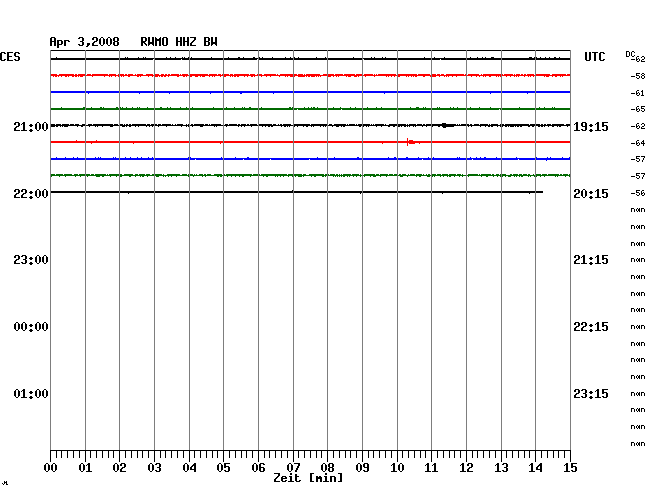Click the '11' minute axis label
Screen dimensions: 650x494
[431, 467]
